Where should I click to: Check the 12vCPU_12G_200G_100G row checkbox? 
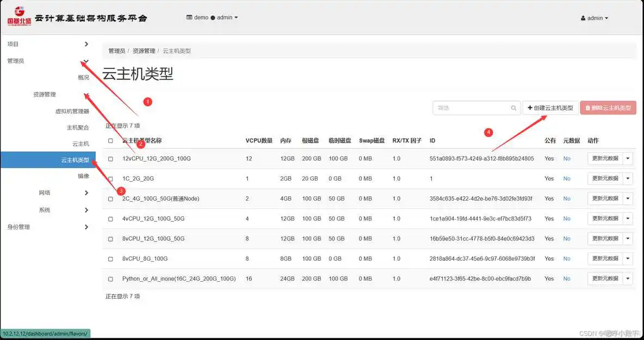[110, 158]
